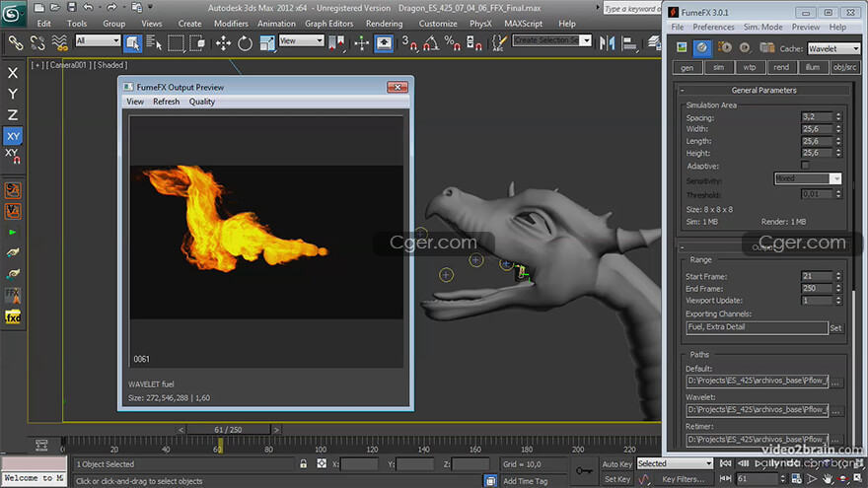Image resolution: width=868 pixels, height=488 pixels.
Task: Browse the Default path button
Action: click(836, 382)
